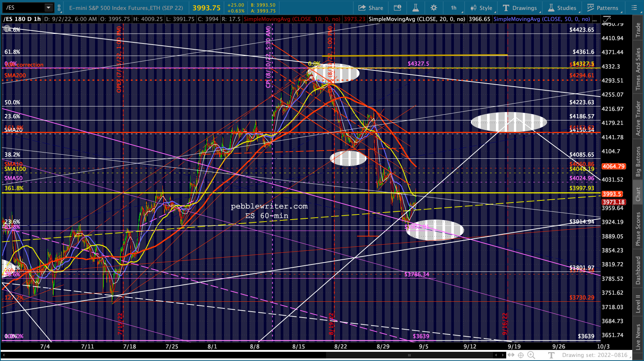Click the SimpleMovingAvg (CLOSE, 10, 0, no) label
The height and width of the screenshot is (361, 644).
292,19
